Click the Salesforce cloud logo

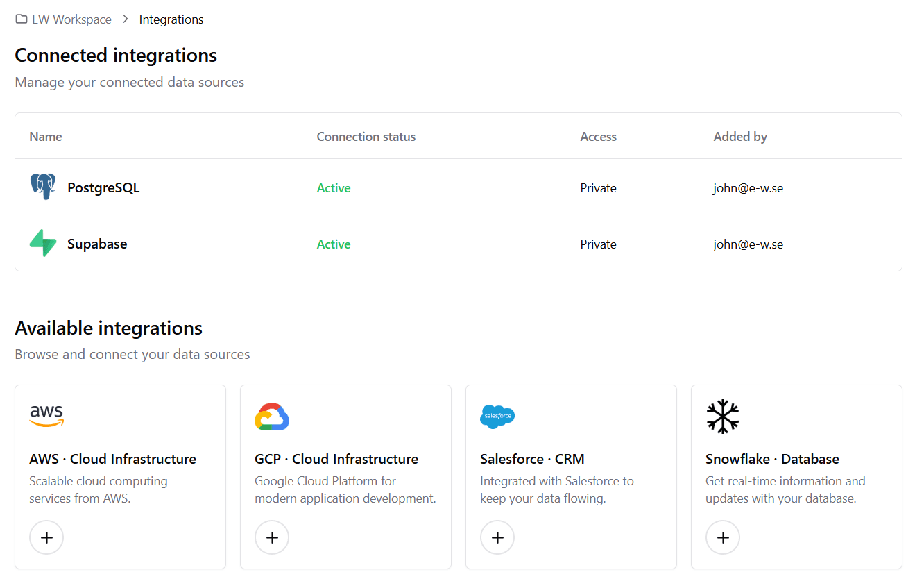[x=497, y=417]
